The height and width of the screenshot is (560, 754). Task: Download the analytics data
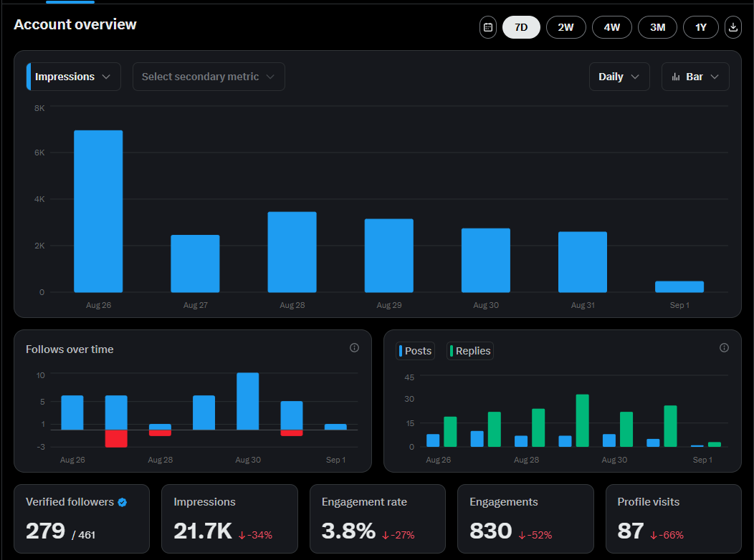coord(732,27)
